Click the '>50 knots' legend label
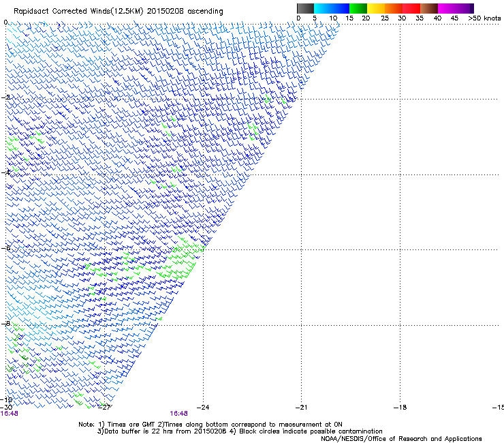The height and width of the screenshot is (443, 504). (484, 18)
